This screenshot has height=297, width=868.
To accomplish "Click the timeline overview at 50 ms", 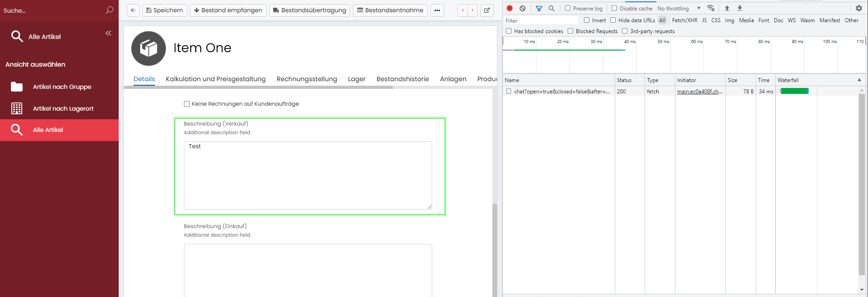I will coord(663,54).
